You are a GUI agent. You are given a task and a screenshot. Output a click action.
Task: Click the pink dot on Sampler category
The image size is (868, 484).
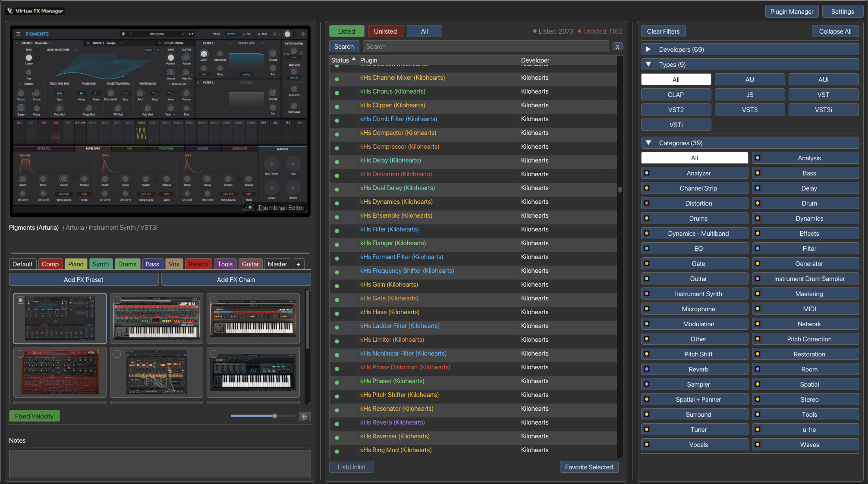click(647, 384)
